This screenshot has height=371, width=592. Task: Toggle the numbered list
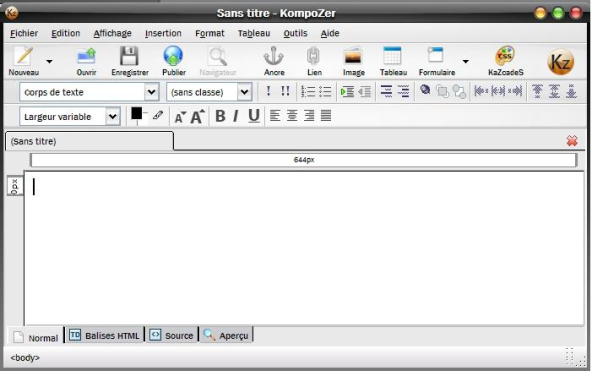pos(308,91)
